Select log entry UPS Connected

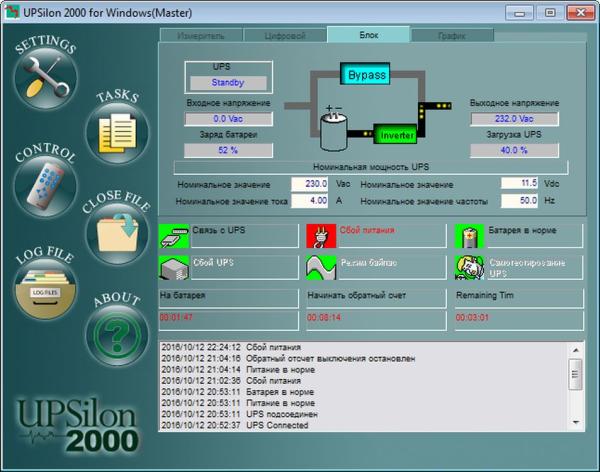point(364,425)
